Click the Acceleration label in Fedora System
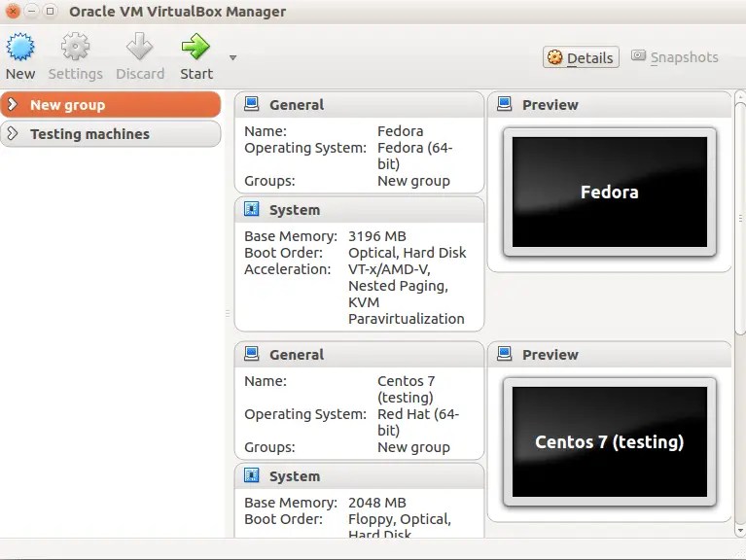The width and height of the screenshot is (746, 560). [x=287, y=269]
